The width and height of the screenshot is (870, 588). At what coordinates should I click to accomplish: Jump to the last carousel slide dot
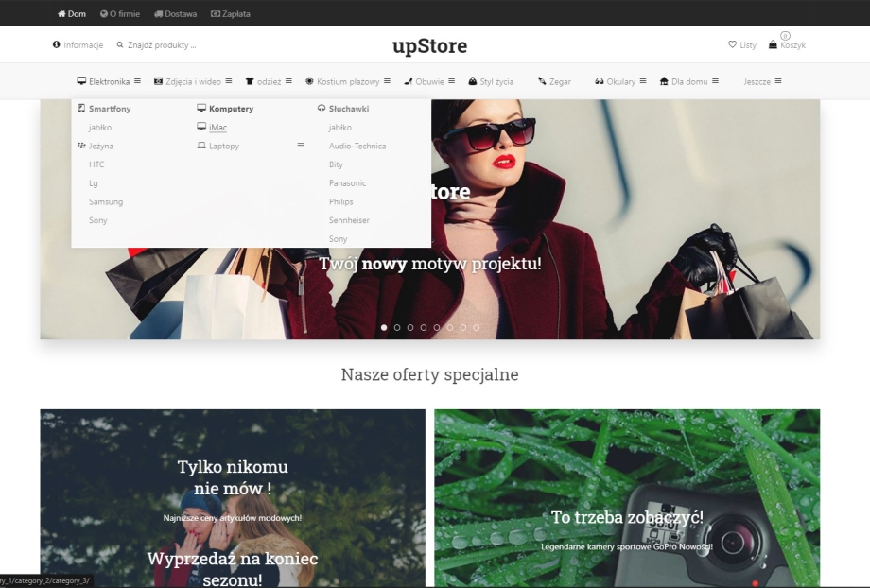pyautogui.click(x=477, y=327)
